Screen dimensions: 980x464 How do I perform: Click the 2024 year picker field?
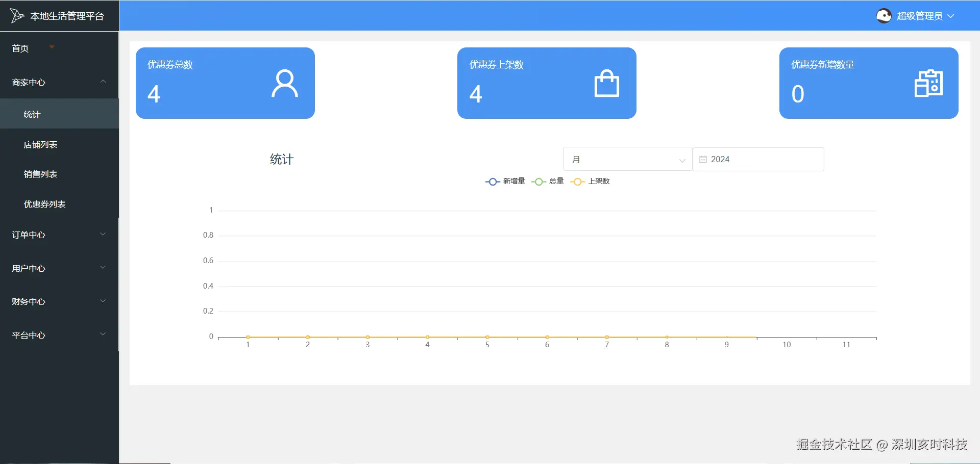point(758,159)
